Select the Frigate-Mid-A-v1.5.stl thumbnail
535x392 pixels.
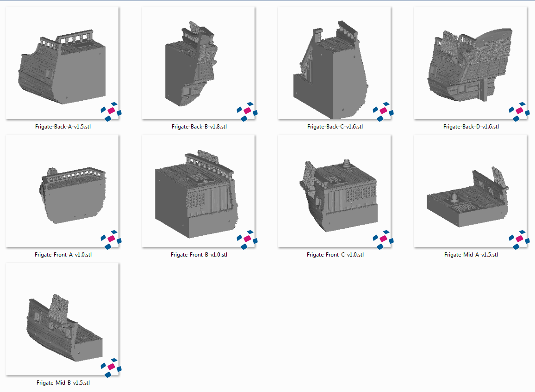[470, 191]
